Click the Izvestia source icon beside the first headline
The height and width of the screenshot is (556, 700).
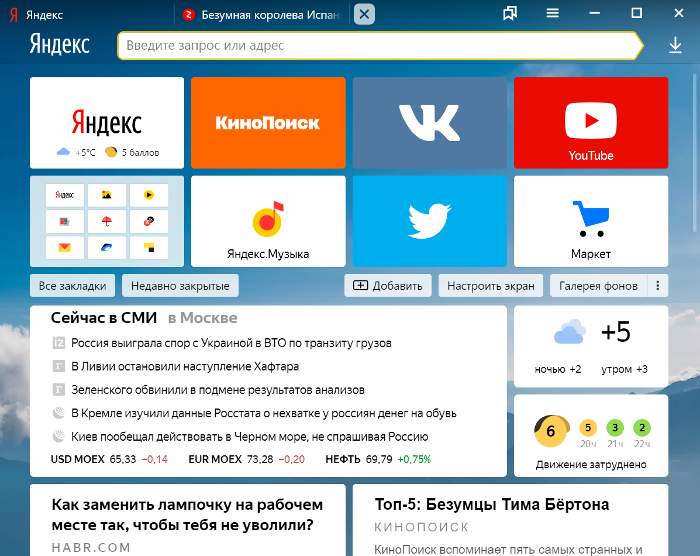point(58,343)
